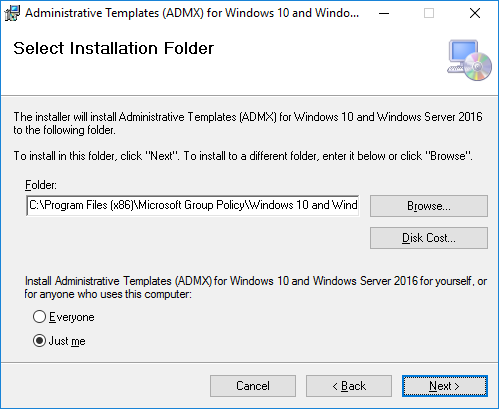The height and width of the screenshot is (409, 499).
Task: Click inside the Folder path text field
Action: (x=193, y=205)
